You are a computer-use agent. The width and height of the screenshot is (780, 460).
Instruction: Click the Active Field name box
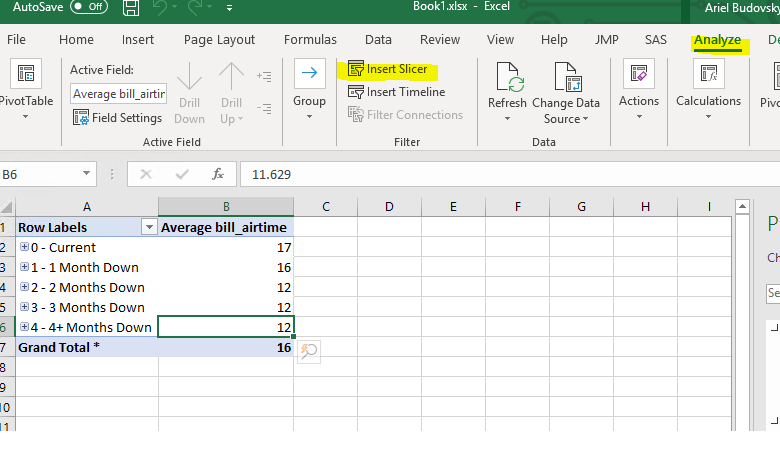pos(118,93)
